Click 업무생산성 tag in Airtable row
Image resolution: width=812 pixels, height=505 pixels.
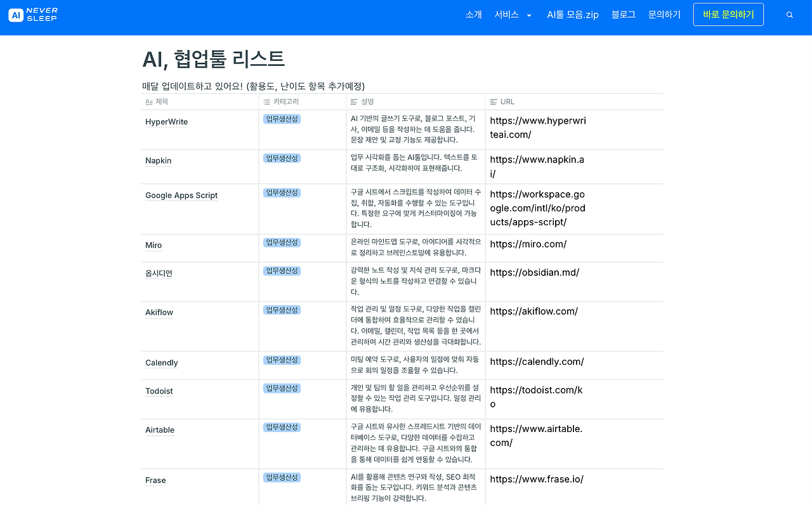282,427
